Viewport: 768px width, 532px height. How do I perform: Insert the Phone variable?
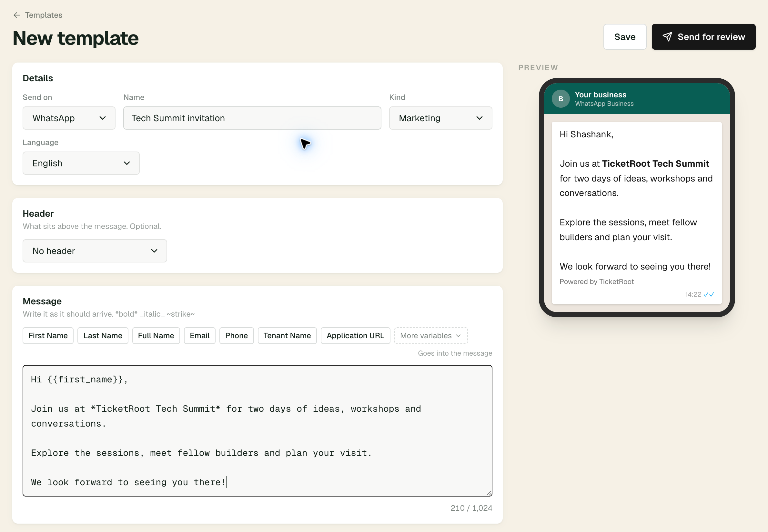coord(236,335)
